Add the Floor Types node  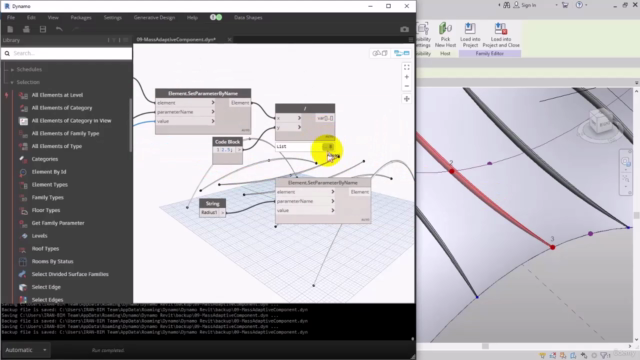46,210
